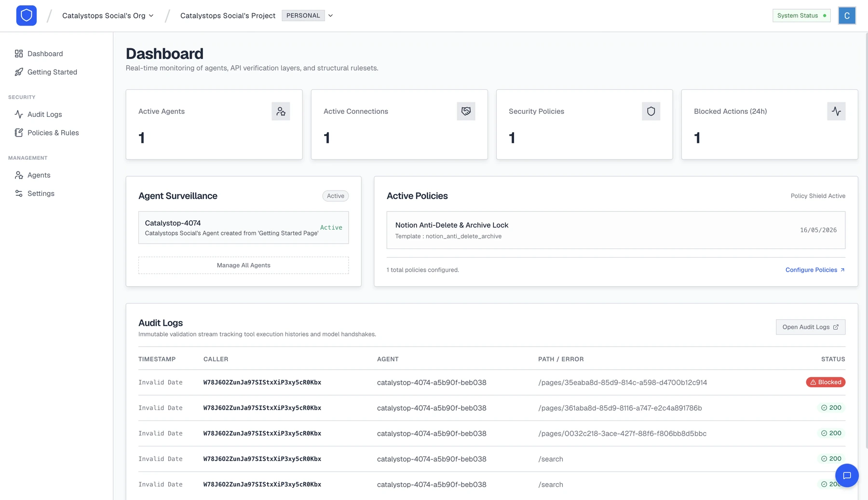Click the Getting Started rocket icon
868x500 pixels.
tap(19, 72)
